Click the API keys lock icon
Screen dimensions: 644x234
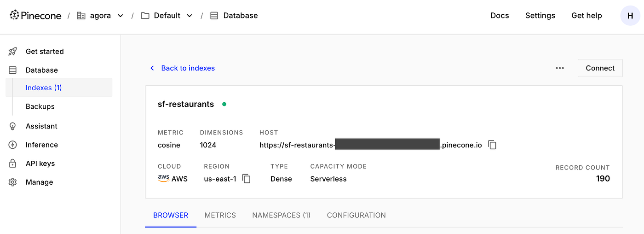pyautogui.click(x=13, y=164)
